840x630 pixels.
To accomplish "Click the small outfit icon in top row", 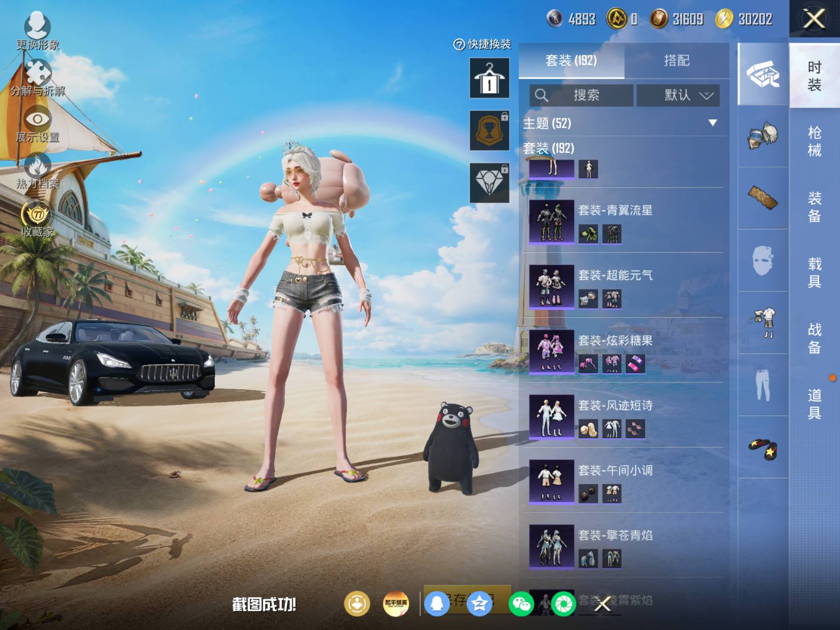I will tap(588, 169).
